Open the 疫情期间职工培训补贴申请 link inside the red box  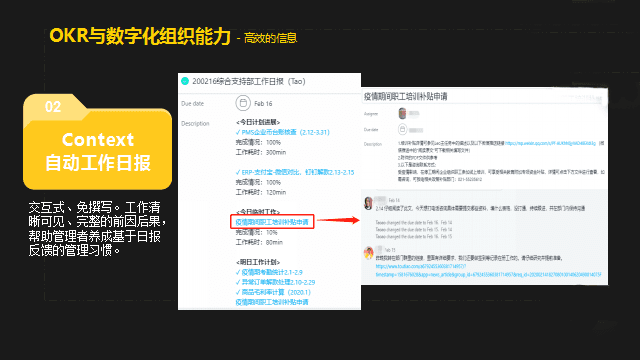click(272, 222)
